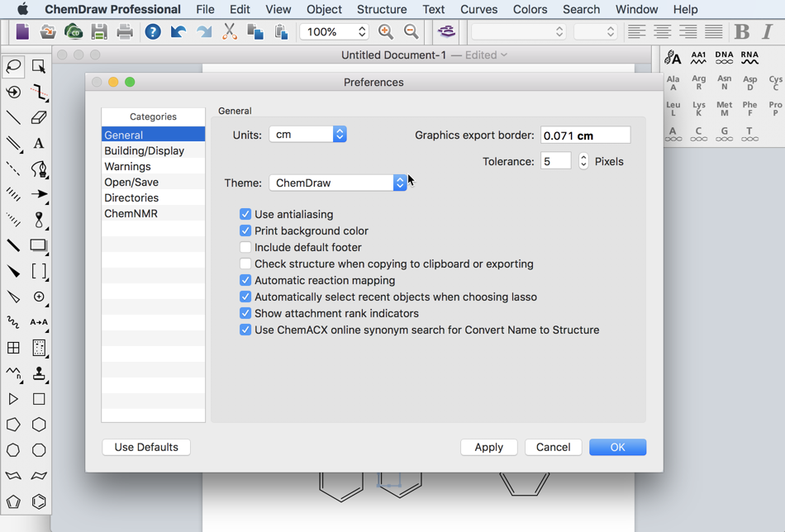The height and width of the screenshot is (532, 785).
Task: Pick the Eraser tool
Action: (x=38, y=118)
